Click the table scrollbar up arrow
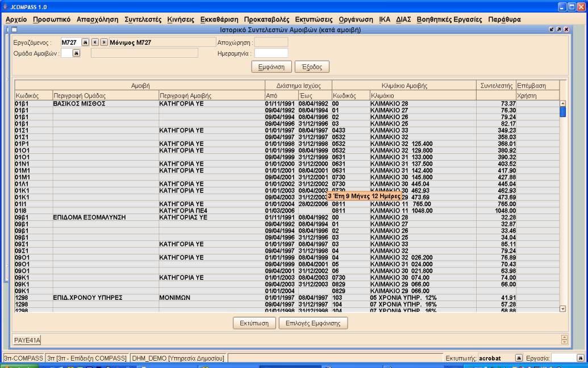The image size is (588, 368). (x=562, y=103)
